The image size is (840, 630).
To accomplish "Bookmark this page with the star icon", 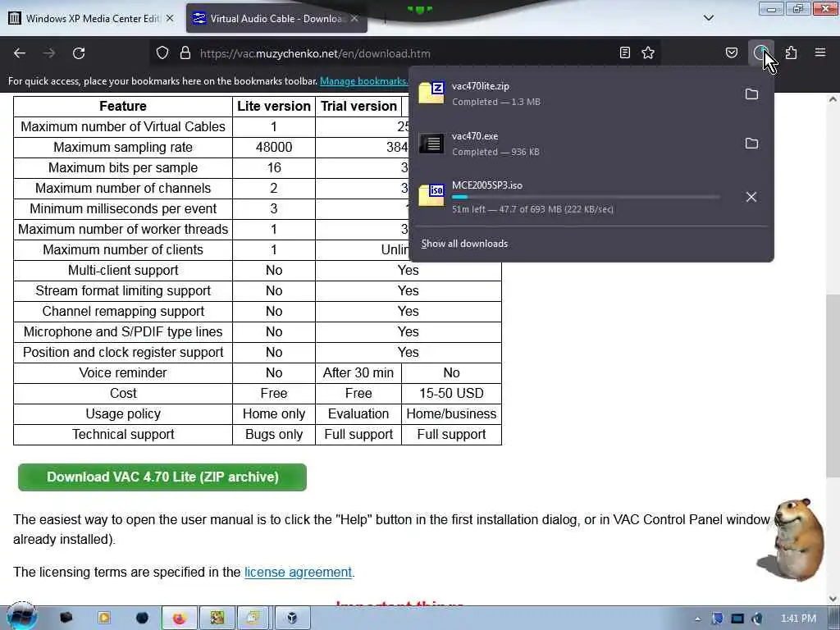I will (648, 52).
